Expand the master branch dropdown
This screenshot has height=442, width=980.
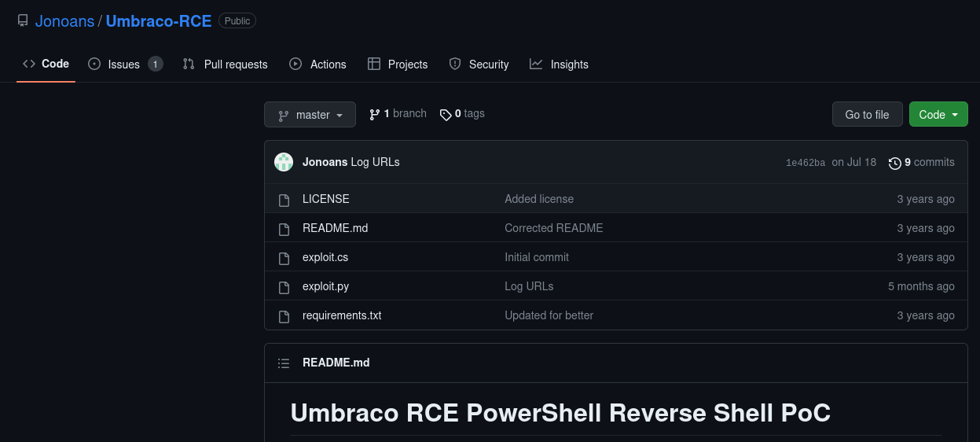click(x=310, y=115)
